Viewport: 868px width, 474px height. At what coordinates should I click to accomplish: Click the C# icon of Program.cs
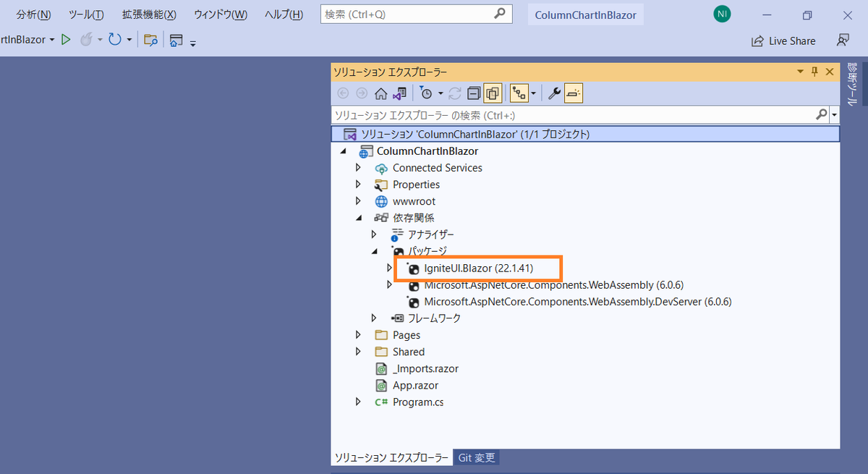click(x=381, y=402)
